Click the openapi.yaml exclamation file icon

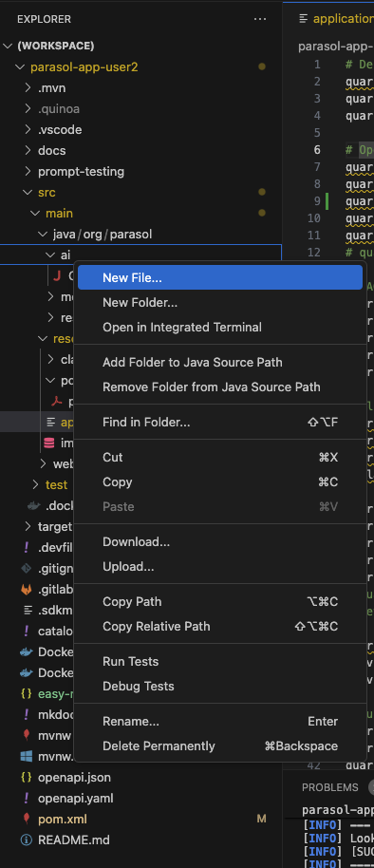(26, 799)
